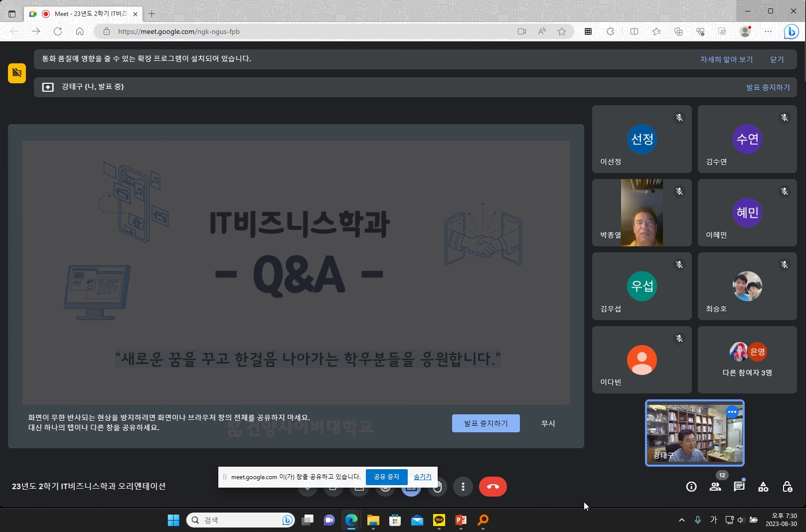Click the yellow extension warning icon
This screenshot has height=532, width=806.
(x=17, y=73)
